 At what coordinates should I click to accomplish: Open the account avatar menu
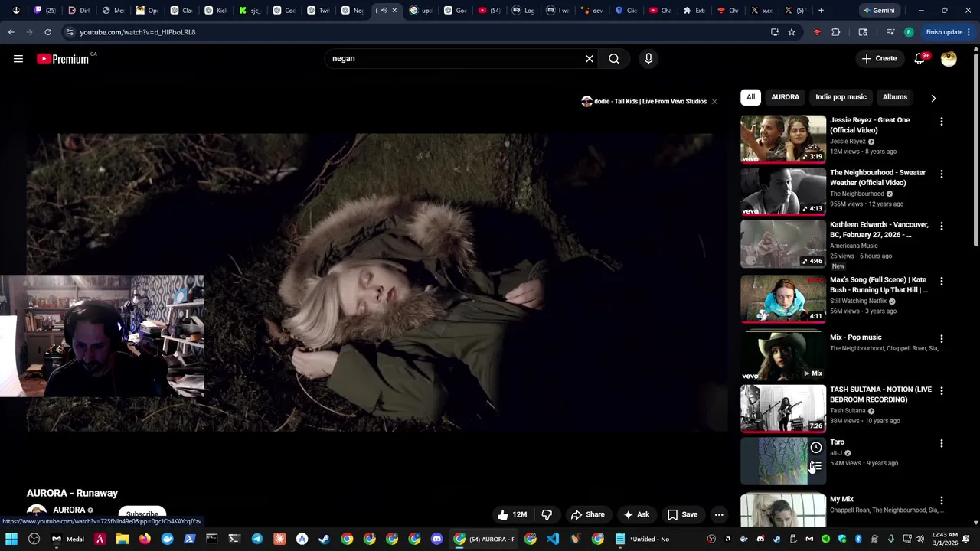949,59
